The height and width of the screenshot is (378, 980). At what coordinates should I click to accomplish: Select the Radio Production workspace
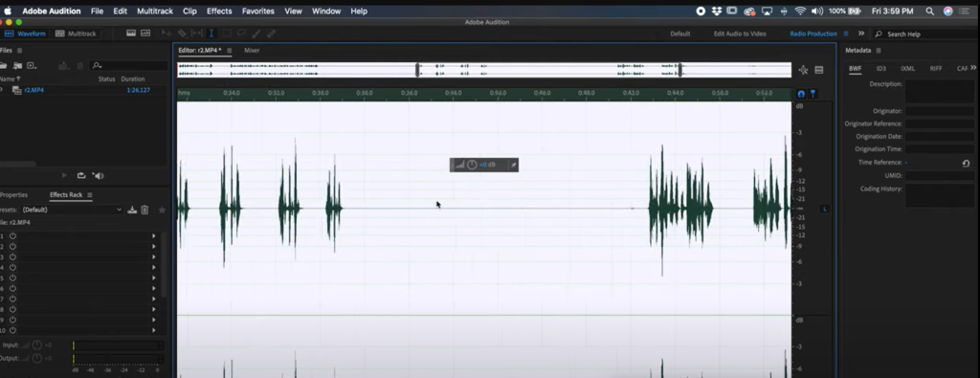click(813, 33)
